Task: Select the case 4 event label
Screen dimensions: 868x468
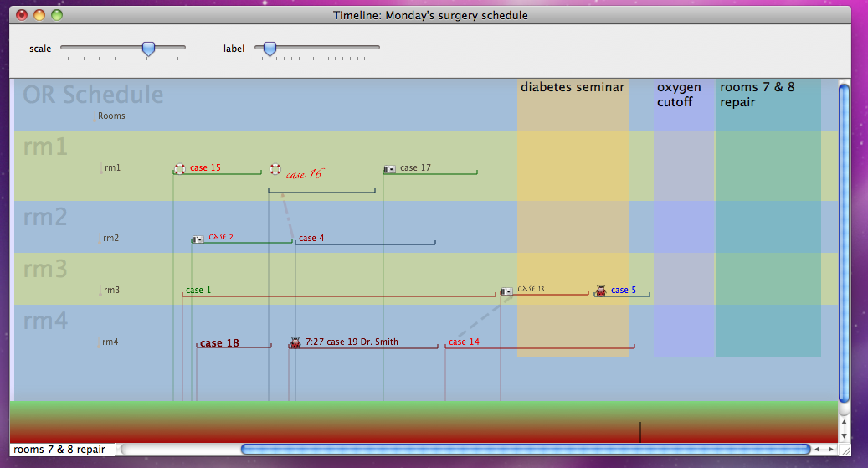Action: [x=311, y=239]
